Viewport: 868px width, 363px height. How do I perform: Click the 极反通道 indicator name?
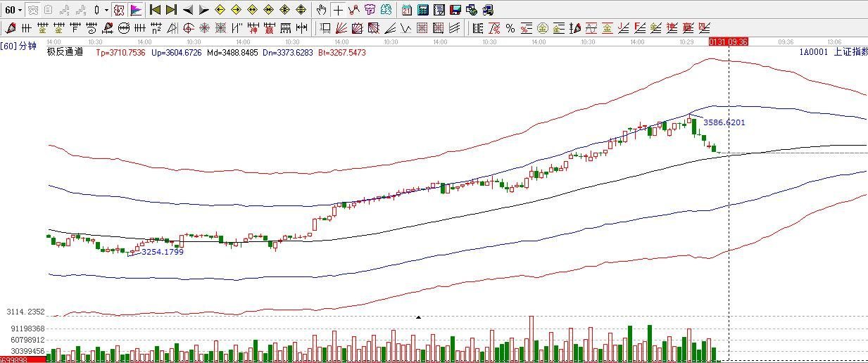[x=65, y=52]
